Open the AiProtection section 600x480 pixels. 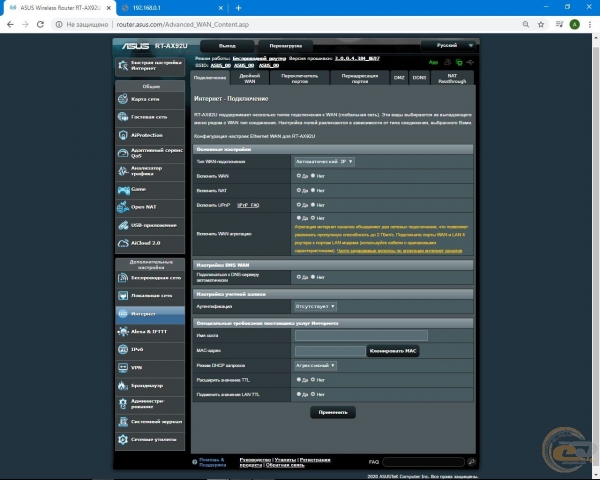pos(150,135)
